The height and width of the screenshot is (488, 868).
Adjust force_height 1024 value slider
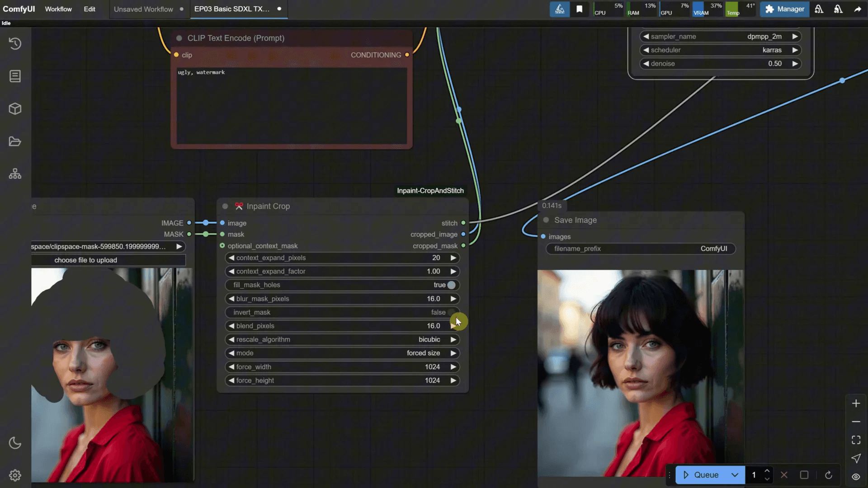pos(342,380)
